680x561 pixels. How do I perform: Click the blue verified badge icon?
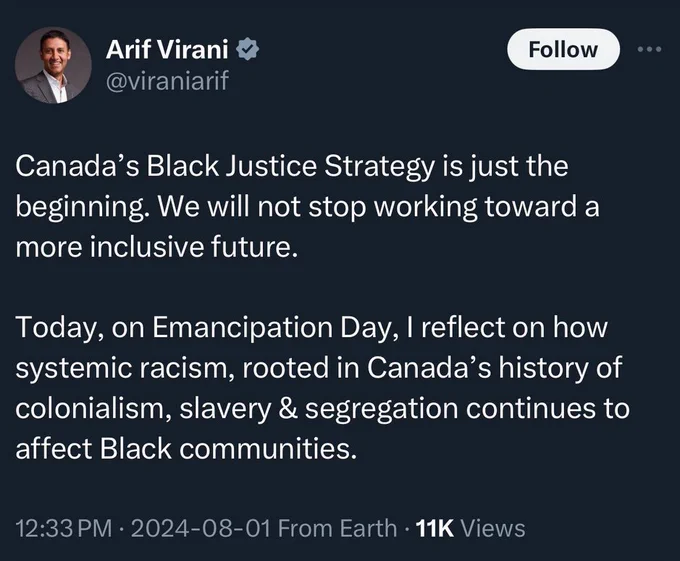click(x=248, y=49)
